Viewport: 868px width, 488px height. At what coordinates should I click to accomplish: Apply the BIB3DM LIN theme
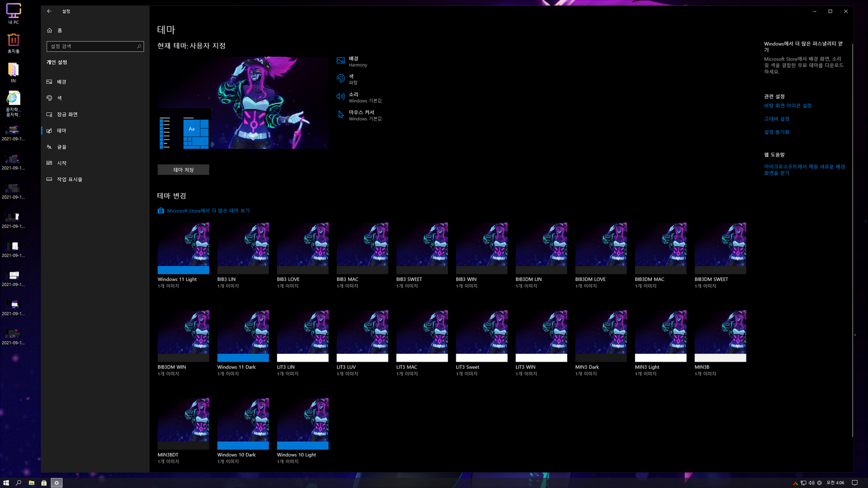(541, 256)
